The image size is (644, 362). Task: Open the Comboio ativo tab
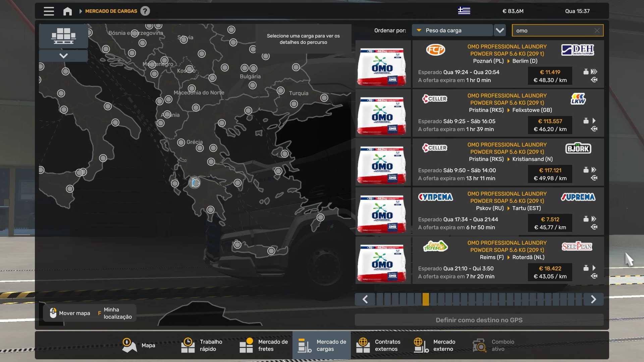tap(493, 346)
